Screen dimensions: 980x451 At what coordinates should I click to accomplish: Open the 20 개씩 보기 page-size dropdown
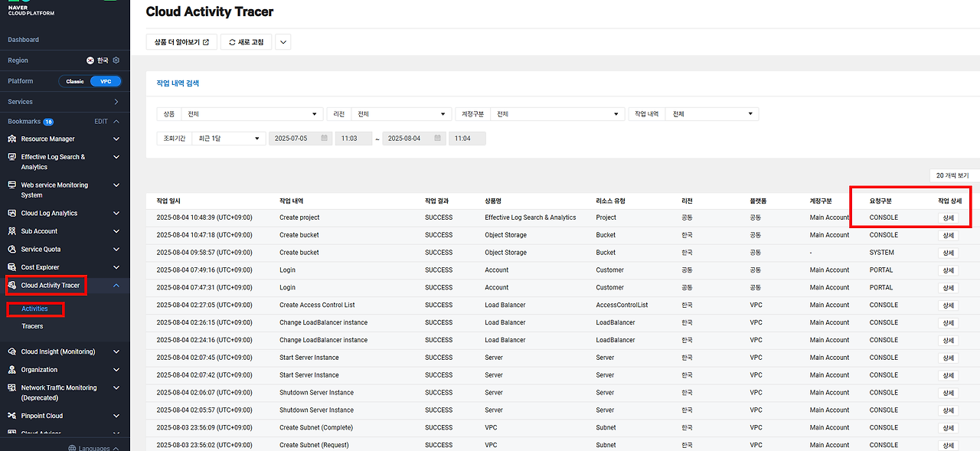click(954, 175)
